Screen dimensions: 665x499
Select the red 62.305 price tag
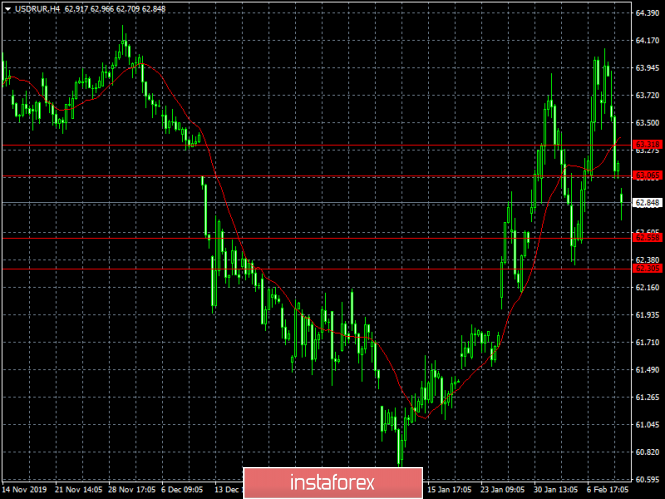646,268
